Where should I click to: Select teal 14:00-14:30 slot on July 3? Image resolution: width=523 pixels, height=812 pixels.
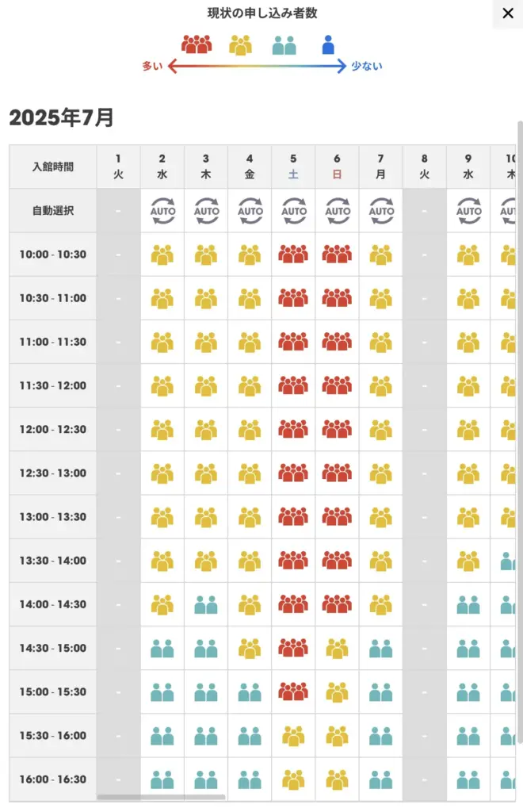click(x=206, y=604)
